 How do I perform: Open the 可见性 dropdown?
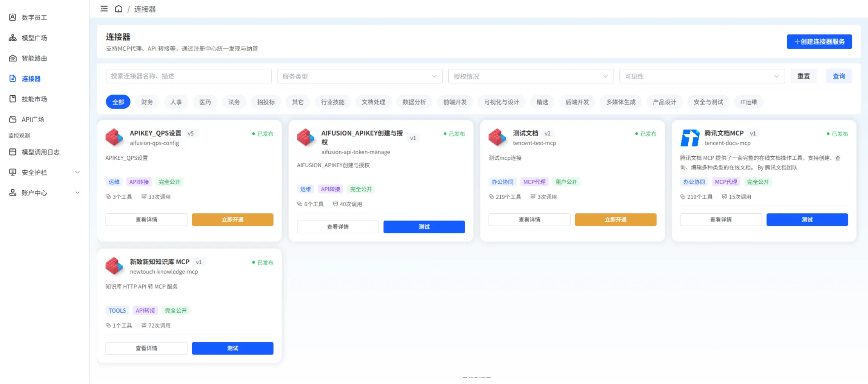tap(702, 76)
